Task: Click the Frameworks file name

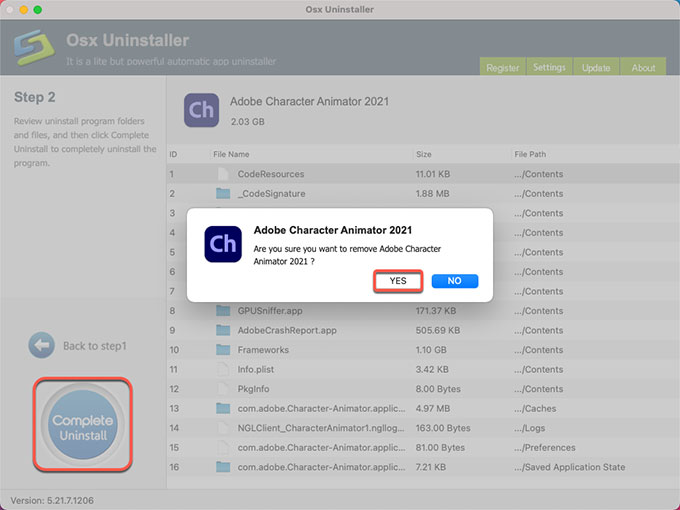Action: [x=263, y=350]
